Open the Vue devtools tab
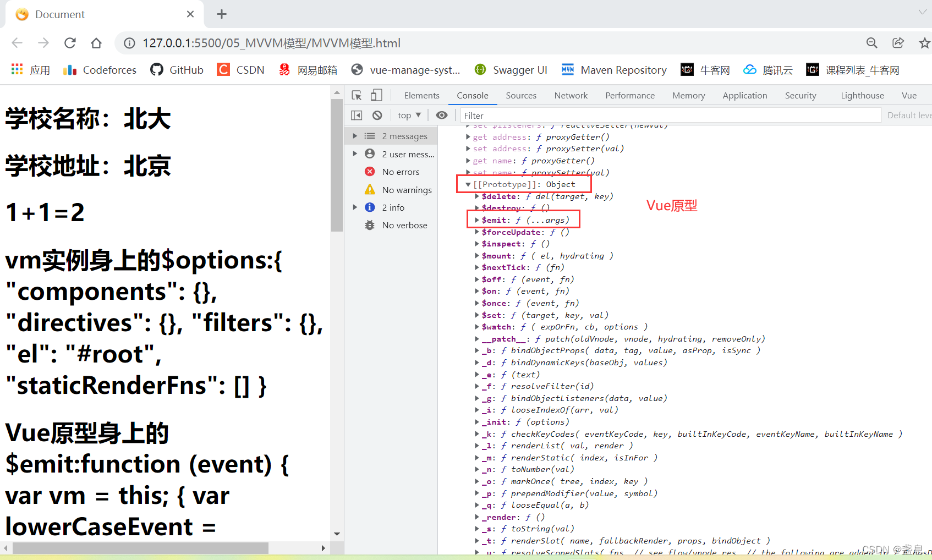The image size is (932, 560). (x=909, y=95)
